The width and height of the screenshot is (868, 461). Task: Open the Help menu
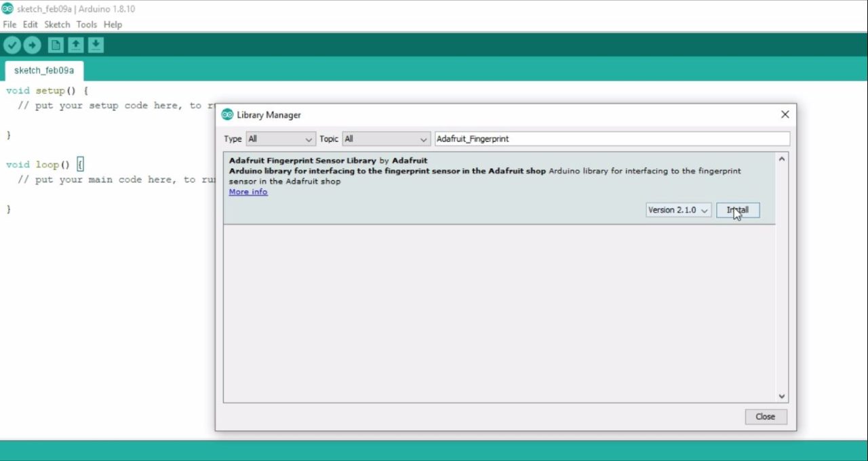[x=113, y=24]
